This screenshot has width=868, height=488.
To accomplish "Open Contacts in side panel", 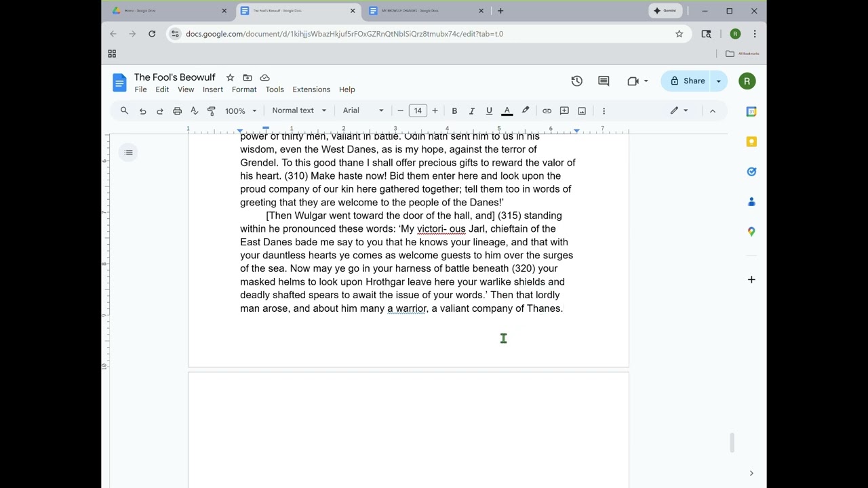I will click(751, 202).
